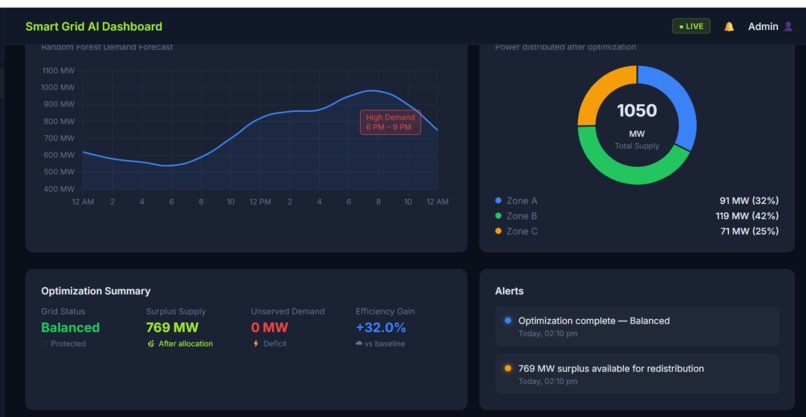Click the 119 MW (42%) value
806x417 pixels.
click(747, 216)
